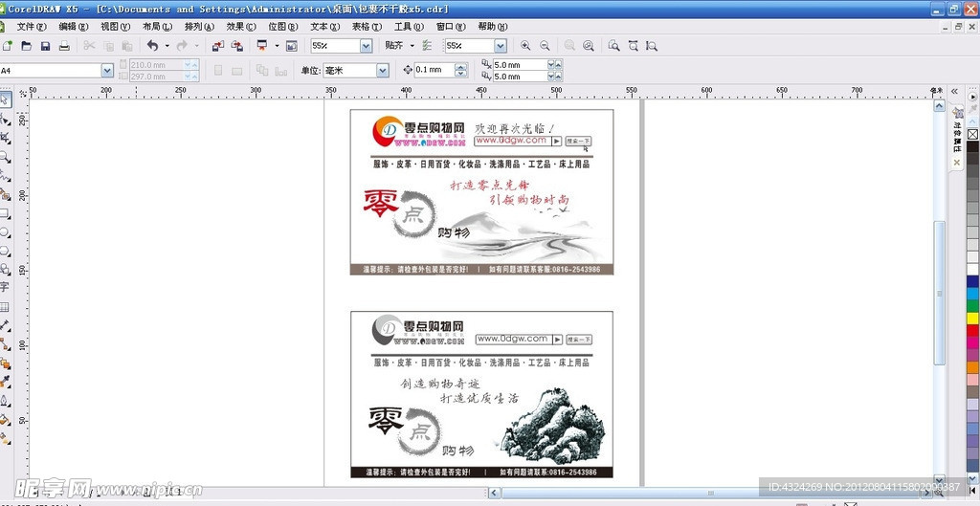Viewport: 980px width, 506px height.
Task: Open the 工具(O) menu
Action: pyautogui.click(x=409, y=27)
